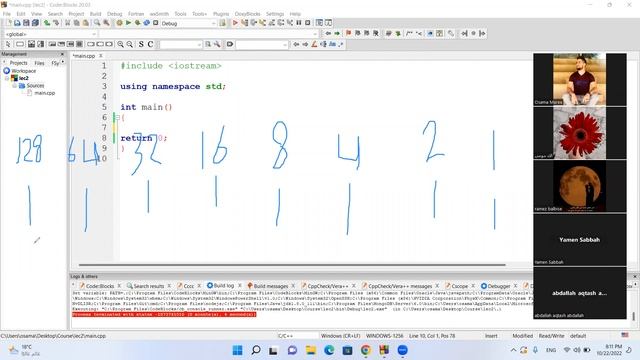This screenshot has height=360, width=640.
Task: Close the main.cpp editor tab
Action: click(x=101, y=56)
